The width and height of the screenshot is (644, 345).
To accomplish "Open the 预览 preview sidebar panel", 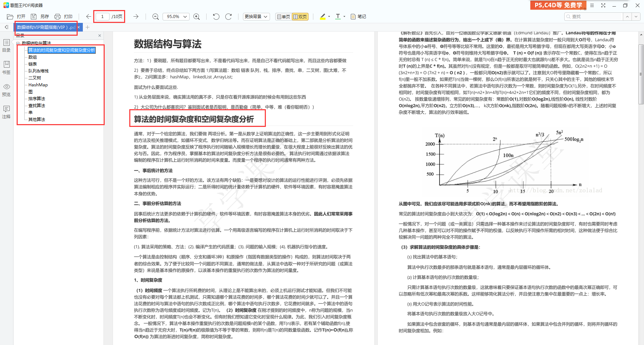I will point(6,90).
